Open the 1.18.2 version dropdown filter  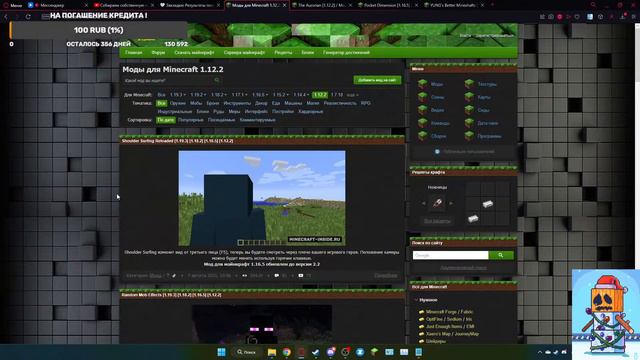tap(218, 95)
